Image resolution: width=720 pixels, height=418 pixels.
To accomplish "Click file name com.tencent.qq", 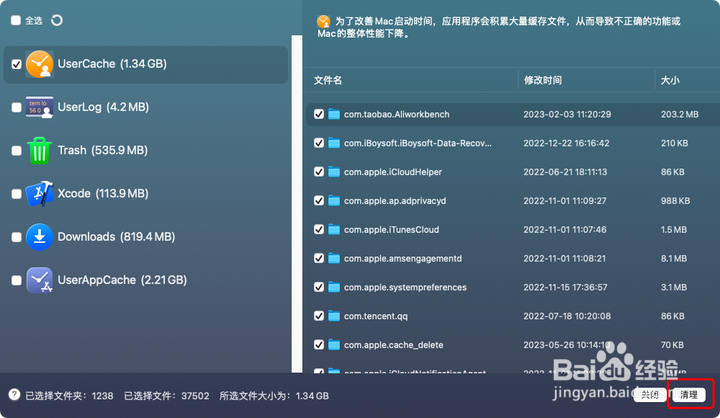I will (376, 316).
